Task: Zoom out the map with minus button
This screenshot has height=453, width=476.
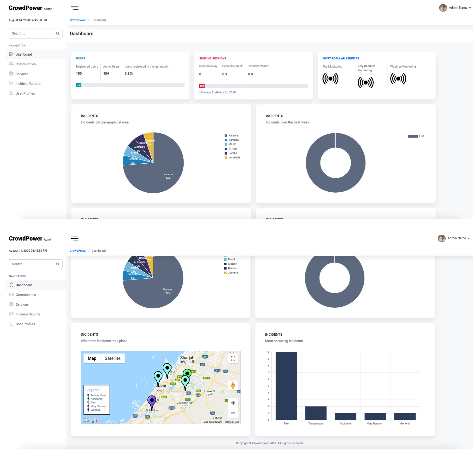Action: [233, 413]
